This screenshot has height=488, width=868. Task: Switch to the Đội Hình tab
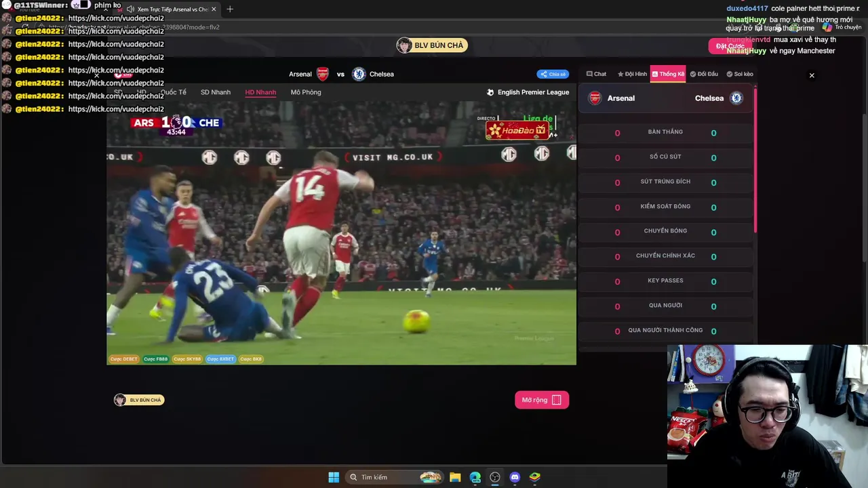click(632, 74)
